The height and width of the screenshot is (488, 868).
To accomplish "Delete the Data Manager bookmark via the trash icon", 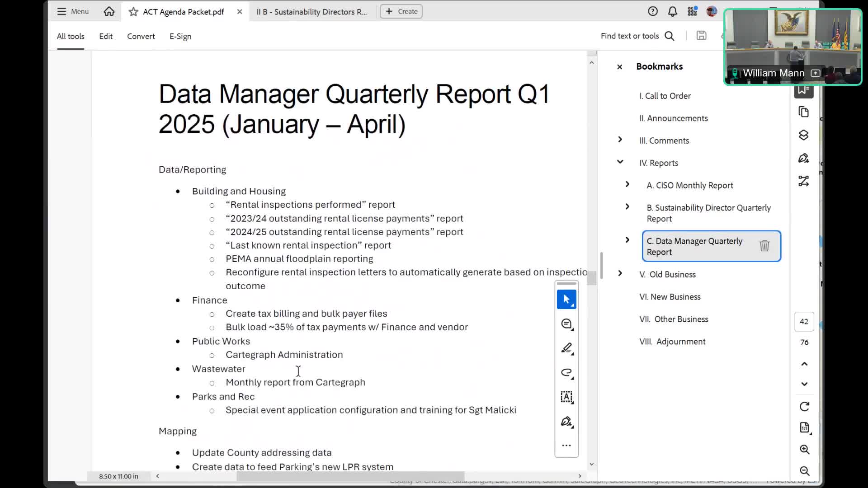I will [x=764, y=246].
